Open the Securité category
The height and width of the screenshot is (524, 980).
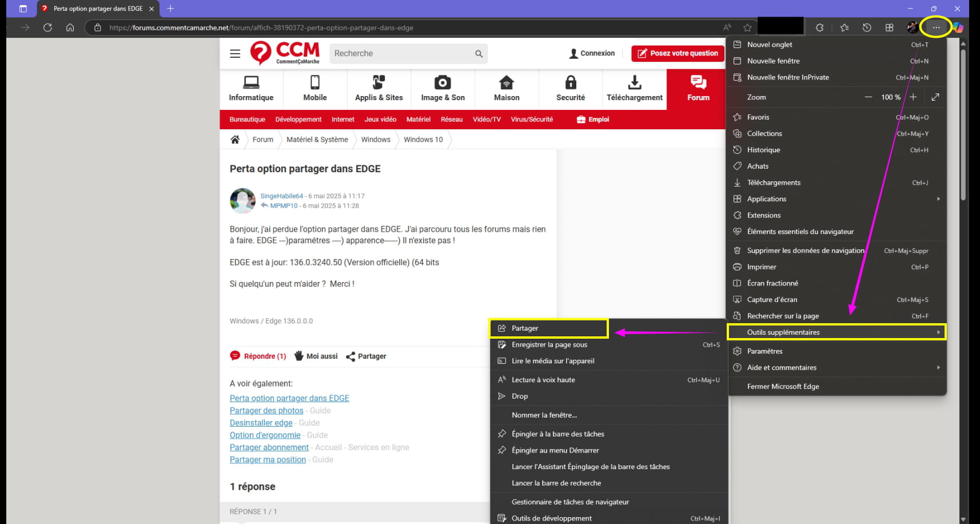571,88
